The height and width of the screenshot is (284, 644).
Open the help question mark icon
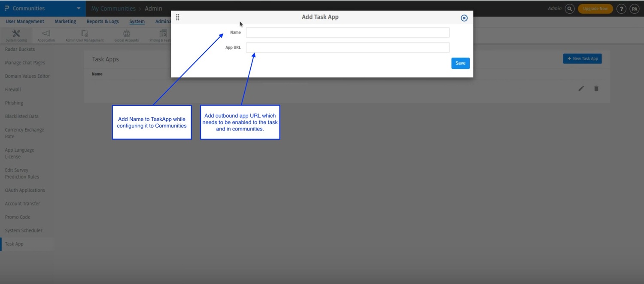pyautogui.click(x=621, y=9)
